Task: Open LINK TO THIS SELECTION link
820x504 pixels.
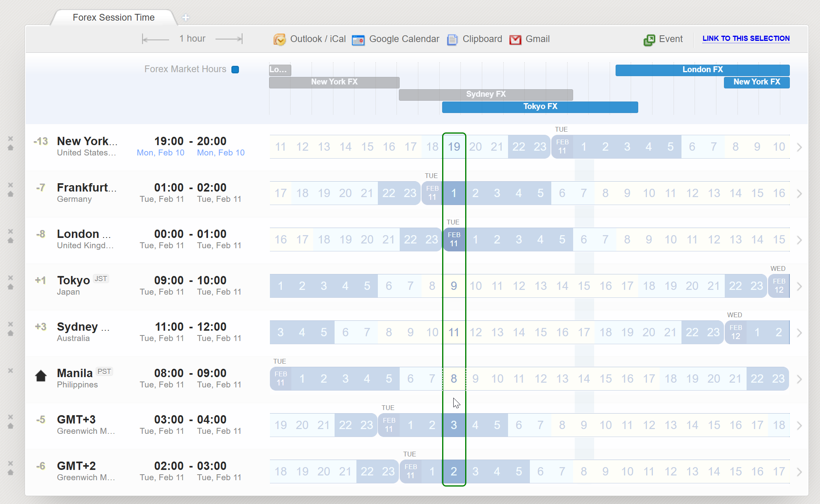Action: pos(746,38)
